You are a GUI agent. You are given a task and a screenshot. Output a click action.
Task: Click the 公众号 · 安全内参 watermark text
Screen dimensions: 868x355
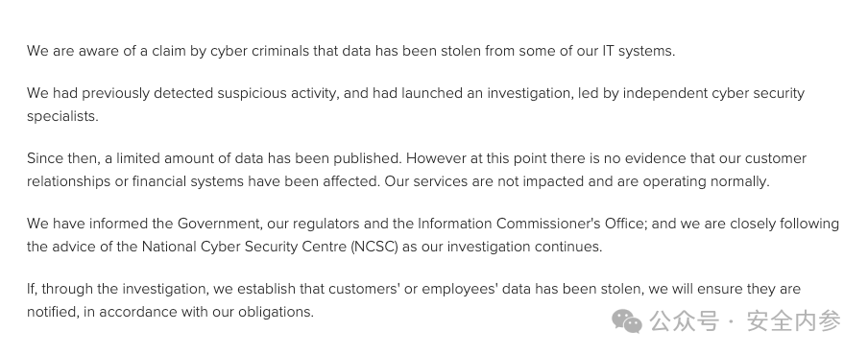point(745,321)
